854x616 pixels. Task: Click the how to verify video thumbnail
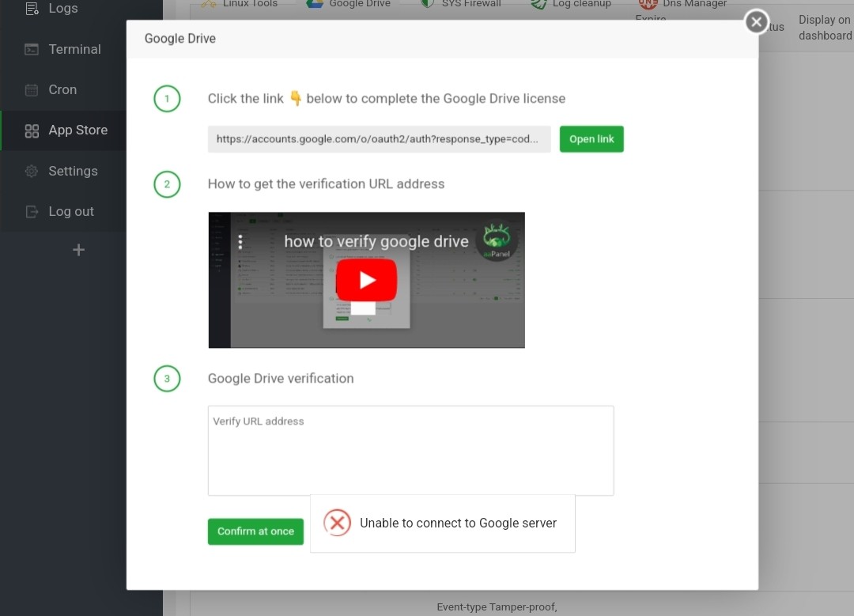coord(366,279)
